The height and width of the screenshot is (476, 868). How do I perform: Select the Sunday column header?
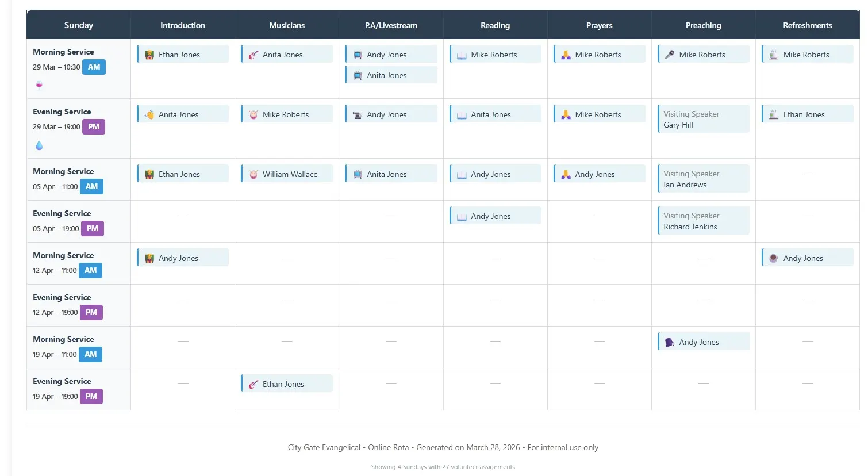79,25
